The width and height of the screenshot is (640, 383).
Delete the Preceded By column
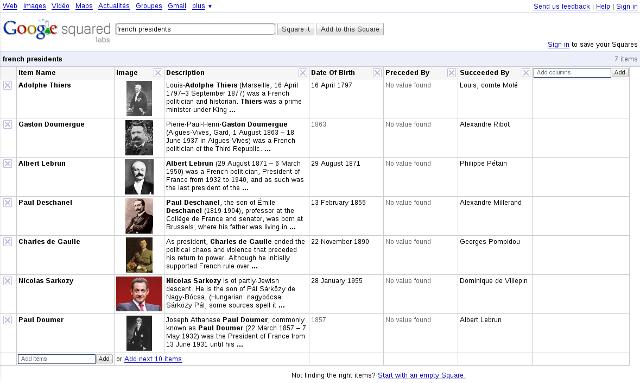[451, 73]
